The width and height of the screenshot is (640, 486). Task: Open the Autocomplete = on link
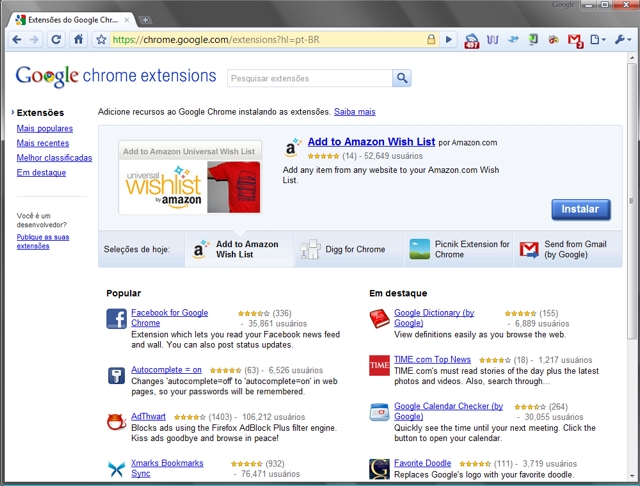(166, 370)
